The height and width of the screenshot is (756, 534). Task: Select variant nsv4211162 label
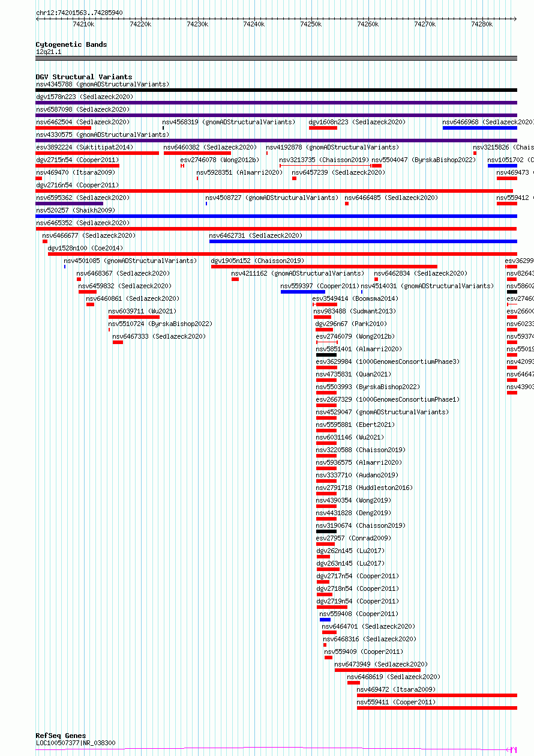(x=298, y=273)
